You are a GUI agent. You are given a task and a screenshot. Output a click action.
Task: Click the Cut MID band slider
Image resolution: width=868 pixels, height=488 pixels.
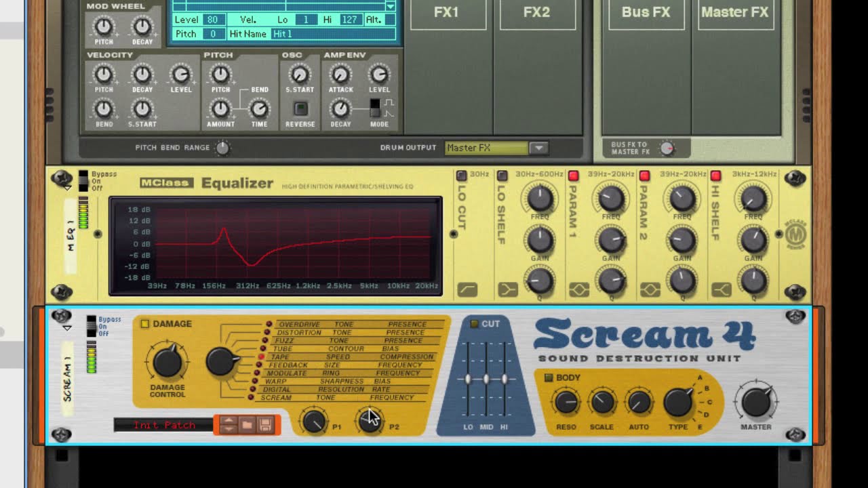pos(486,380)
